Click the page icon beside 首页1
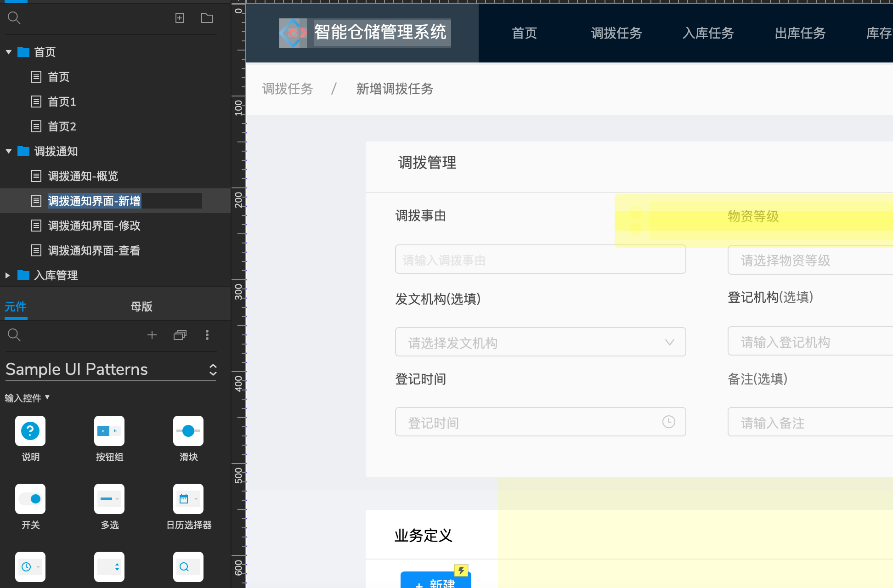 pyautogui.click(x=36, y=102)
